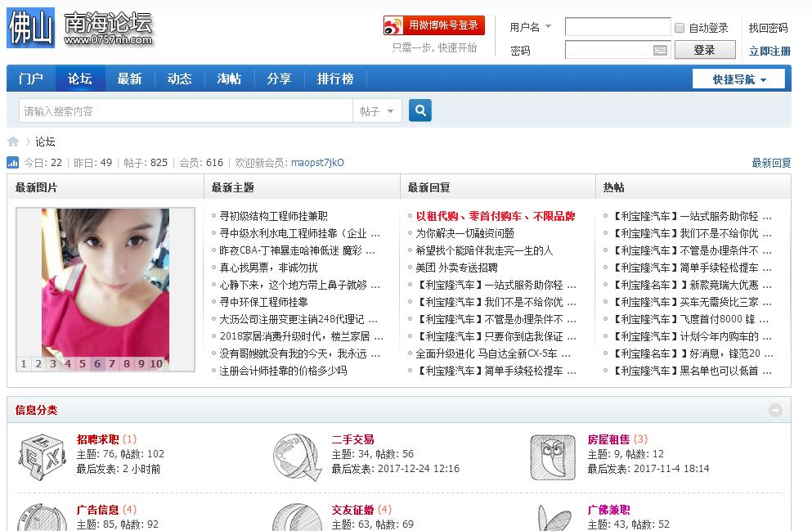The width and height of the screenshot is (812, 531).
Task: Switch slideshow to image 1
Action: [x=23, y=363]
